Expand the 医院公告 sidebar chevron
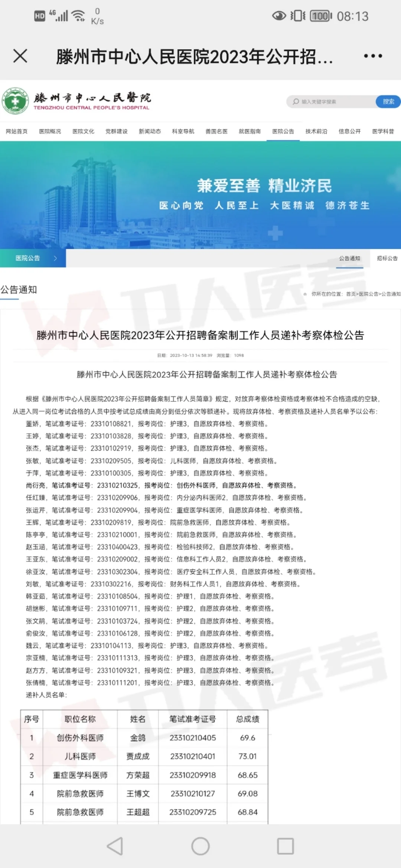This screenshot has width=401, height=868. [55, 258]
